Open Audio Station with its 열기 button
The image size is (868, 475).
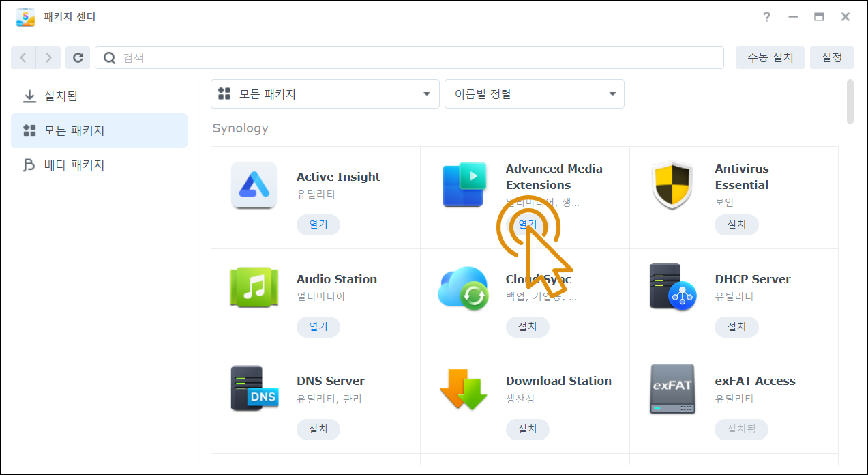(318, 327)
